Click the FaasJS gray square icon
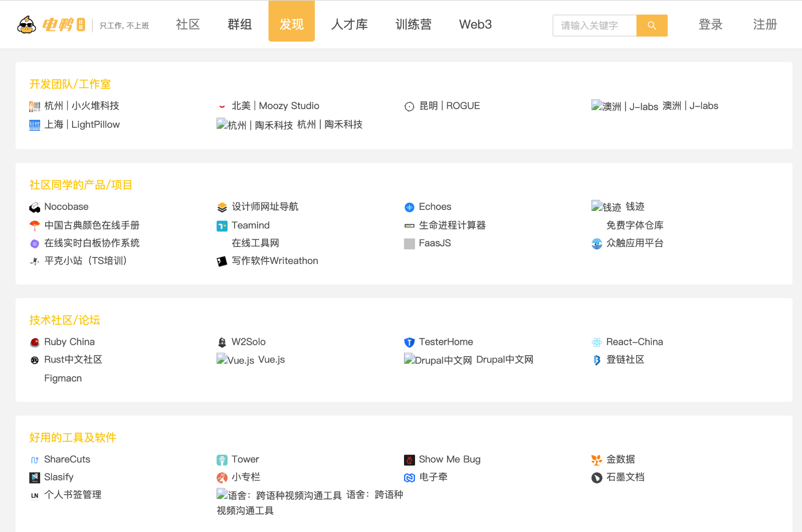This screenshot has height=532, width=802. [410, 244]
